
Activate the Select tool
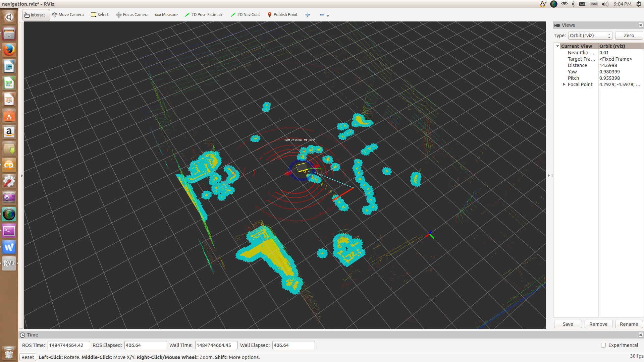[100, 15]
